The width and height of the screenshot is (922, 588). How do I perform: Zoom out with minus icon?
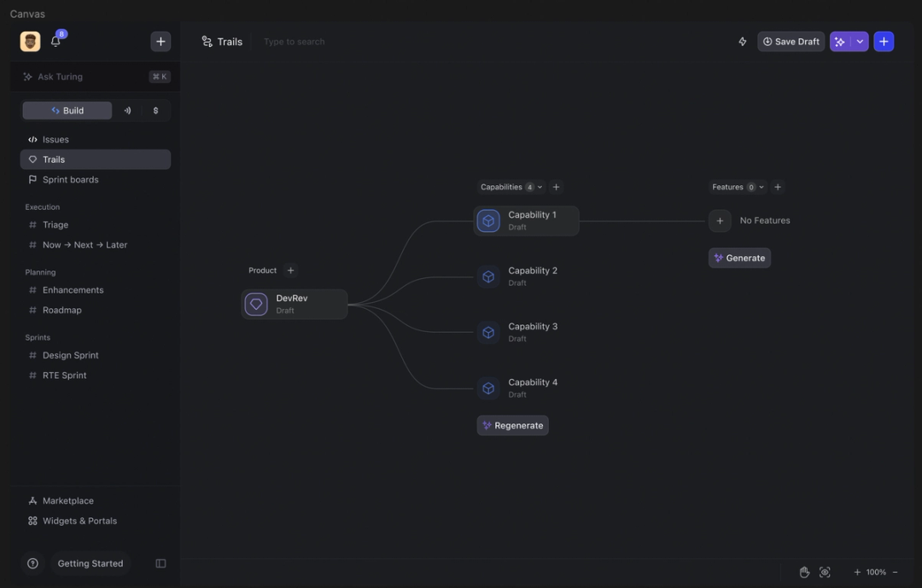[x=895, y=572]
